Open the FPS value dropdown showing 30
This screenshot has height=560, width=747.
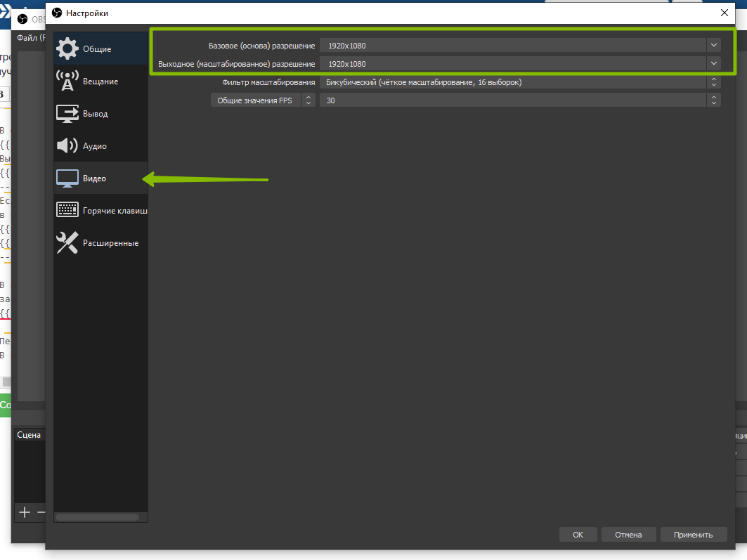[520, 100]
